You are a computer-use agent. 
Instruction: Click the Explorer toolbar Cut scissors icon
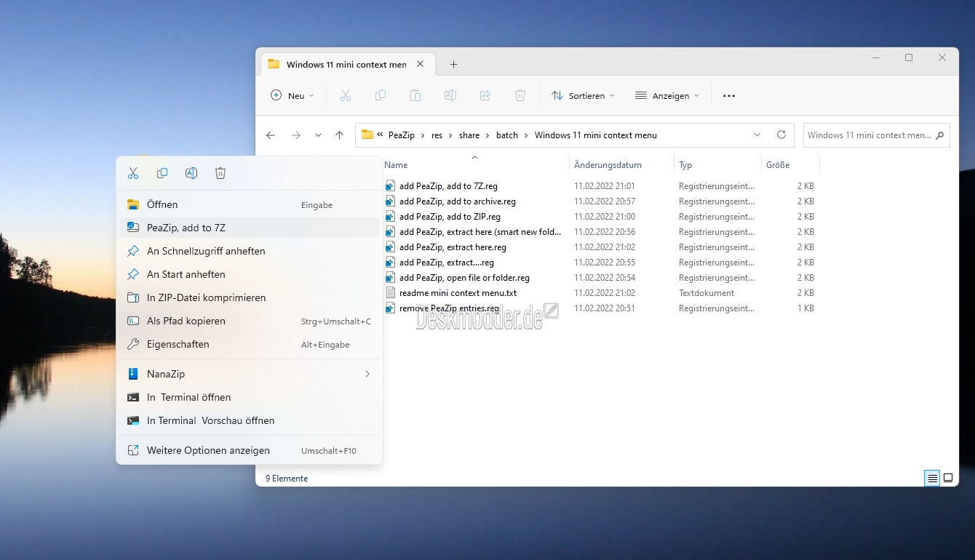[346, 95]
